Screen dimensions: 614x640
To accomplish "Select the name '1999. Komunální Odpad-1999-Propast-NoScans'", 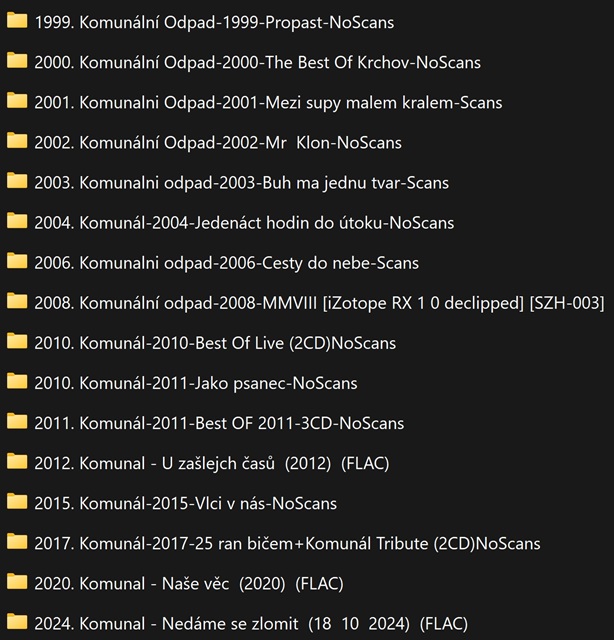I will pos(214,22).
